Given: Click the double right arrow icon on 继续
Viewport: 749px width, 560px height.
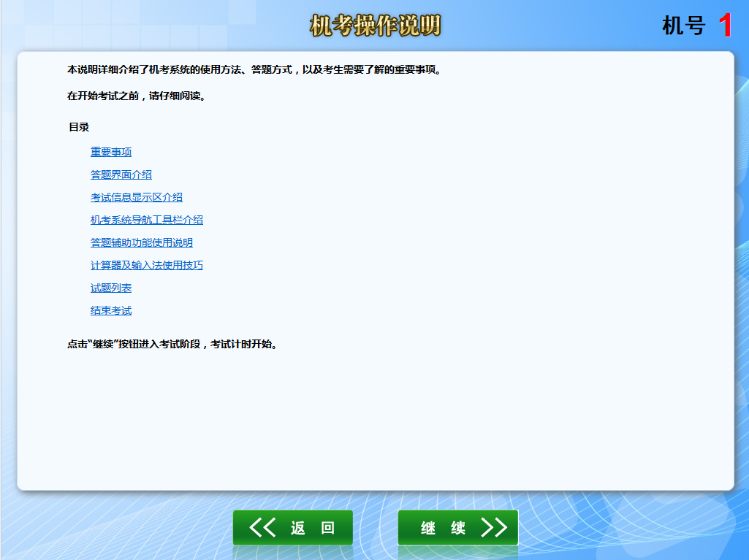Looking at the screenshot, I should pos(494,528).
